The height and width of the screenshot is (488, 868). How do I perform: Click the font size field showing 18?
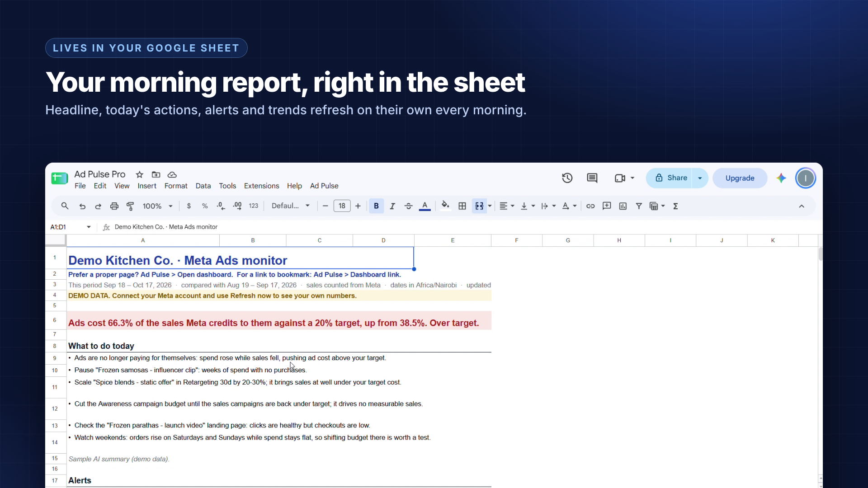[x=342, y=206]
